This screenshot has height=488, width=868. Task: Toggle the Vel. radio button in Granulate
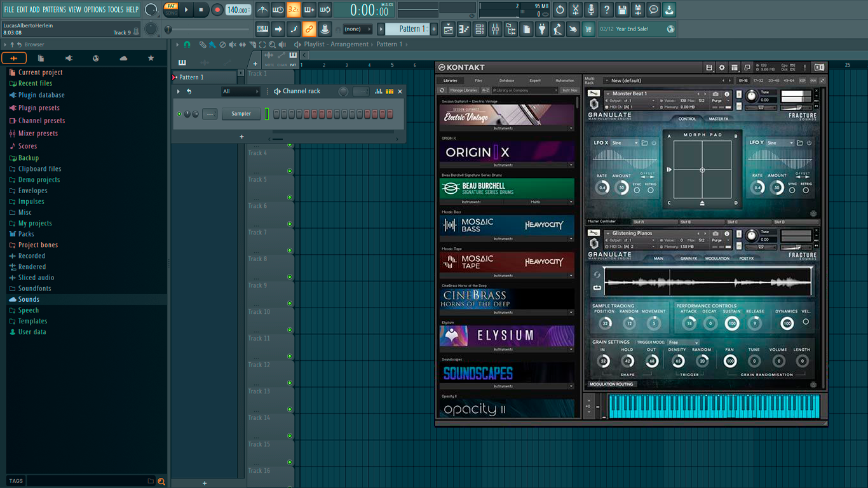click(806, 322)
